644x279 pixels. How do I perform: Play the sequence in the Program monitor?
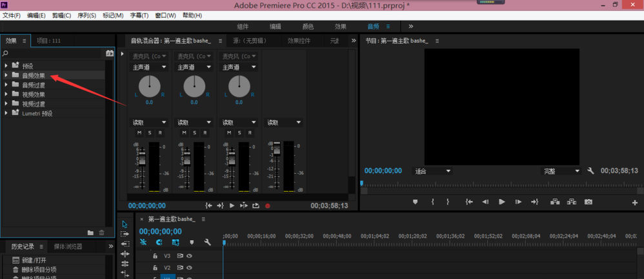501,202
